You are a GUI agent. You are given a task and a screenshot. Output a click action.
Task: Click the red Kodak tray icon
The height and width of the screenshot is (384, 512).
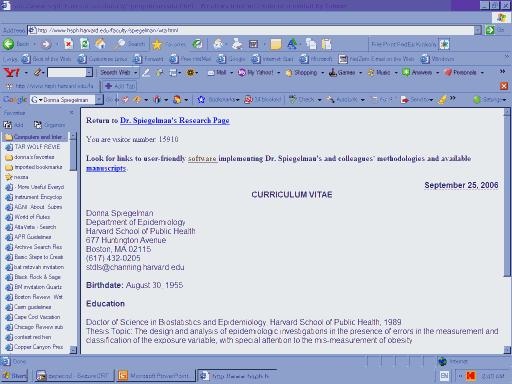pyautogui.click(x=471, y=376)
